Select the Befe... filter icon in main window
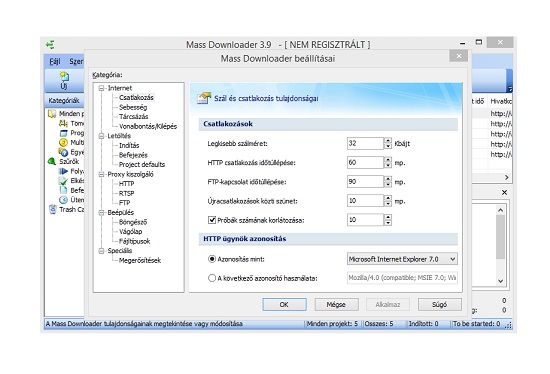This screenshot has height=374, width=550. [63, 190]
